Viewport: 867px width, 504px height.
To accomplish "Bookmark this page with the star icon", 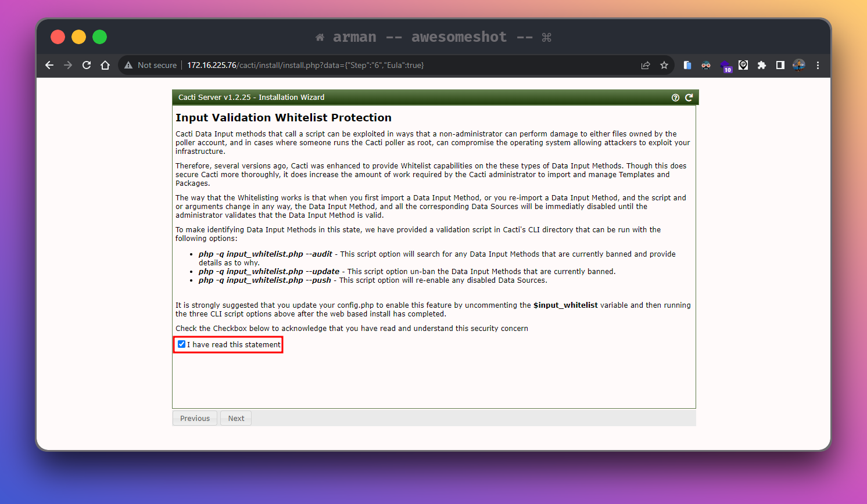I will click(x=664, y=65).
